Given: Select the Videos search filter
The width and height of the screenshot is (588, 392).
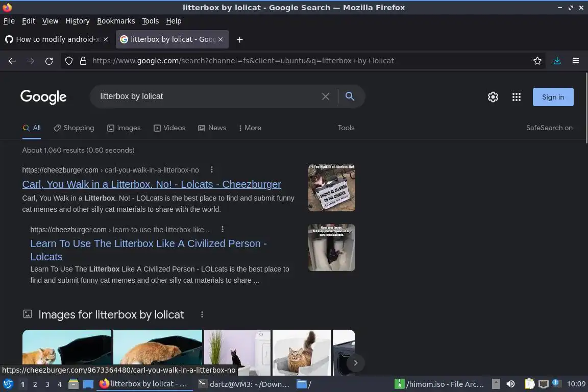Looking at the screenshot, I should click(169, 128).
